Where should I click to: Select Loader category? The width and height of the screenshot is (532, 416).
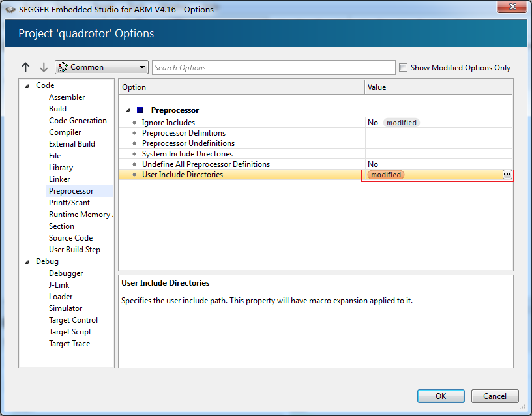(61, 297)
